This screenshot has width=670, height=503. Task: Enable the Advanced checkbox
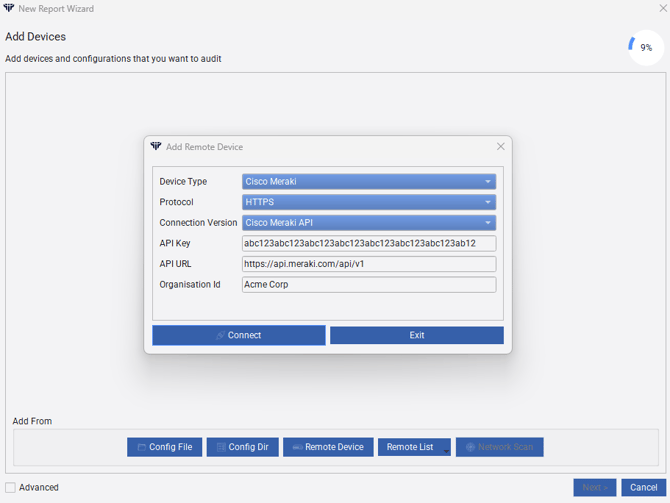click(x=10, y=487)
